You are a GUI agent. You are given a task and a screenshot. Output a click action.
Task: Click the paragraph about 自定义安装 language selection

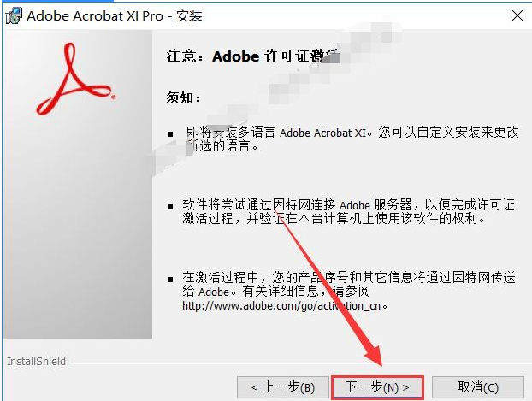tap(352, 139)
